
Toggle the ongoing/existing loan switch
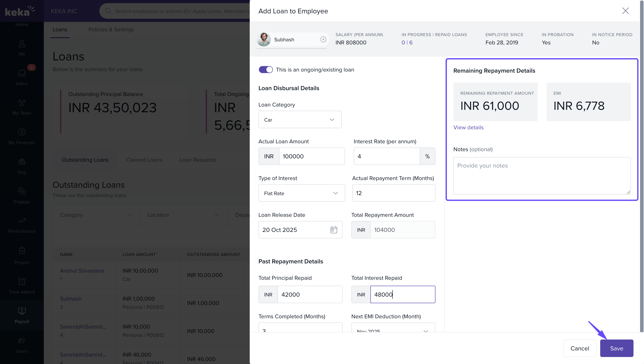(265, 70)
